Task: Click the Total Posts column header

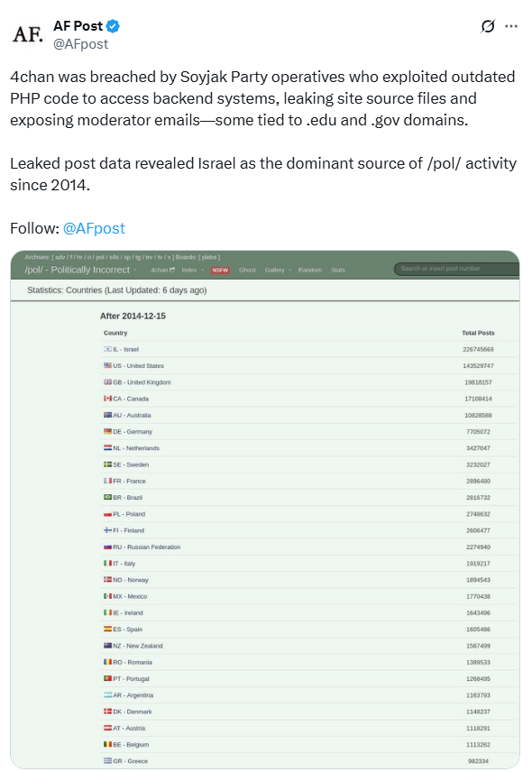Action: pyautogui.click(x=478, y=333)
